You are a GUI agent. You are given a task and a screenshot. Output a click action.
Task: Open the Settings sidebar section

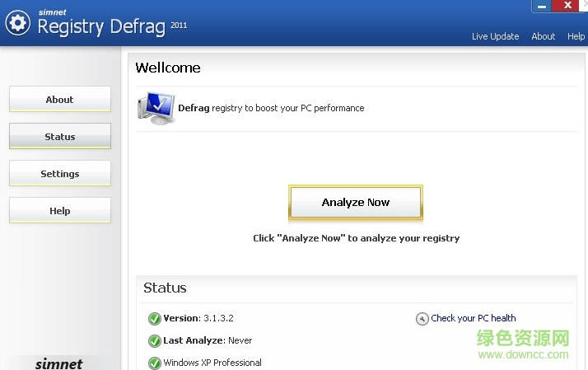[x=59, y=174]
